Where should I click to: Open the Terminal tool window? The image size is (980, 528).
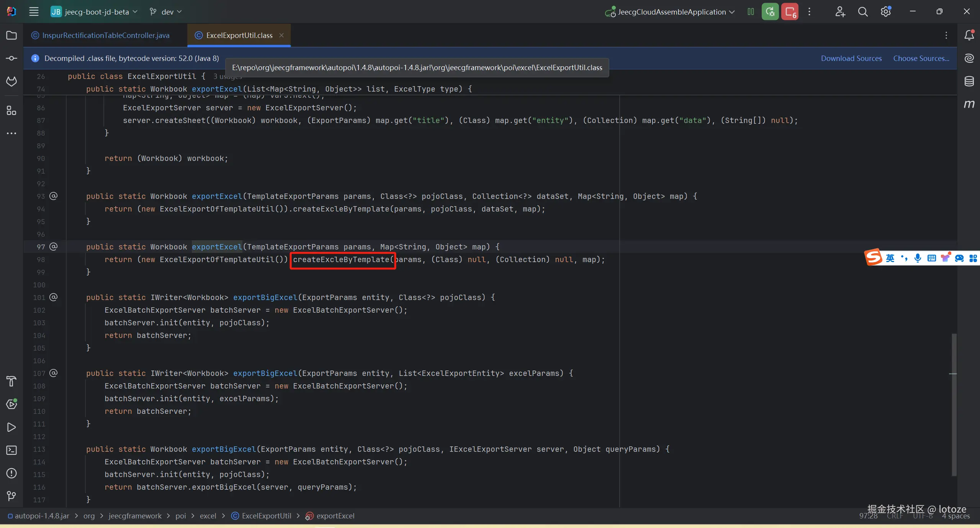click(x=11, y=450)
